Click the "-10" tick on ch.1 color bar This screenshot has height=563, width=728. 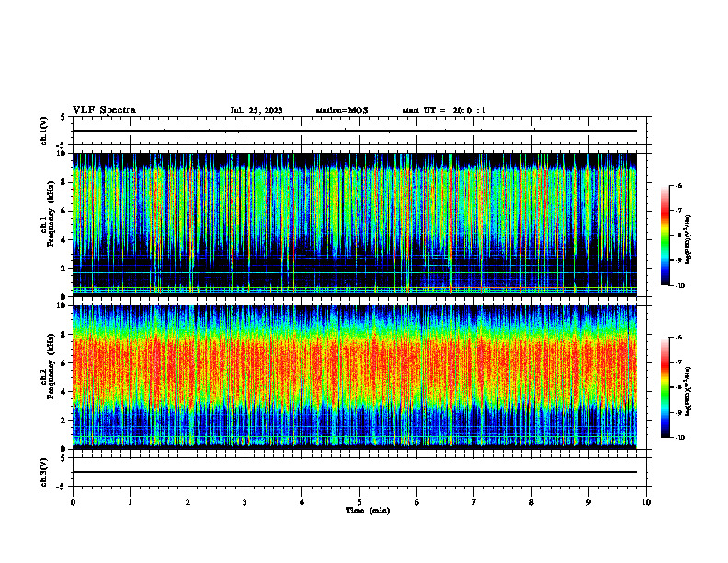[679, 286]
